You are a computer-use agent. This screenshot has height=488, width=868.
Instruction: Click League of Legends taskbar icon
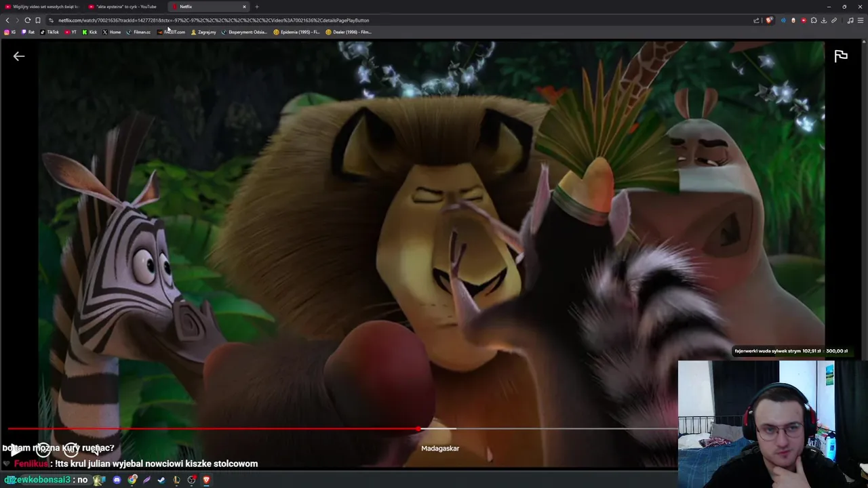(176, 480)
